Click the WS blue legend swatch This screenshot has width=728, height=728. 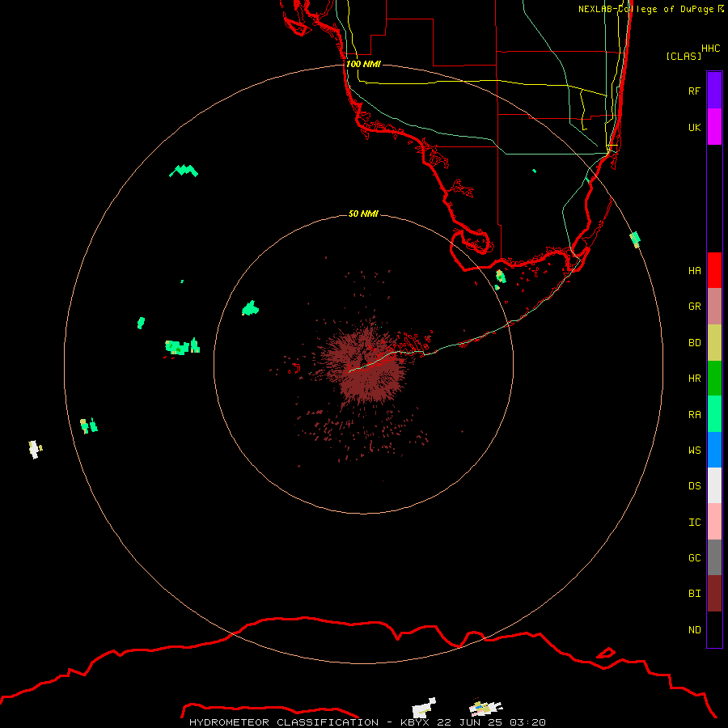click(714, 450)
